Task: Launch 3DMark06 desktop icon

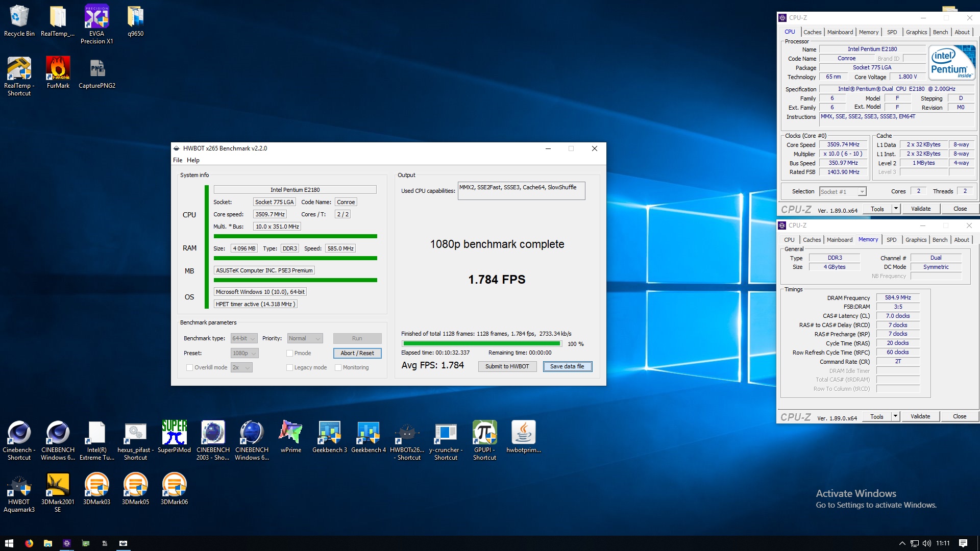Action: (x=174, y=489)
